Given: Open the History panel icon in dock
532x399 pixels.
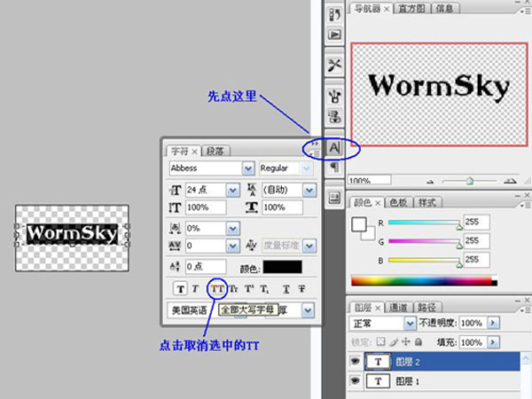Looking at the screenshot, I should coord(334,15).
